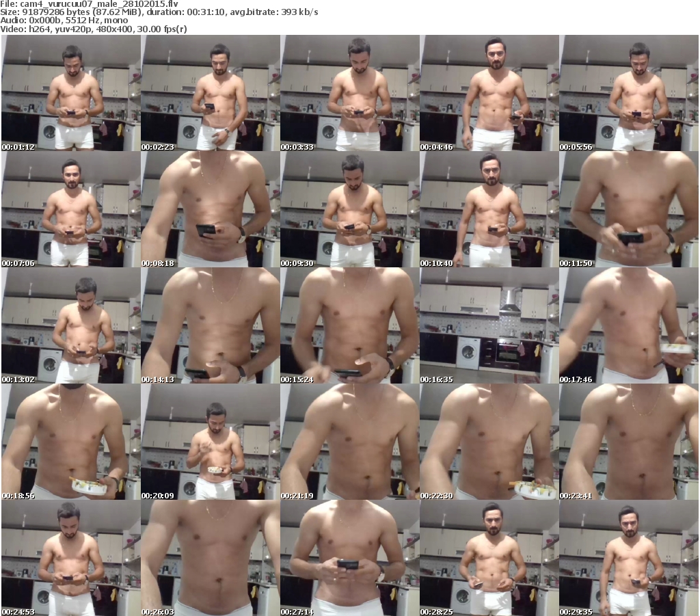Click the thumbnail stamped 00:08:18

(x=211, y=209)
